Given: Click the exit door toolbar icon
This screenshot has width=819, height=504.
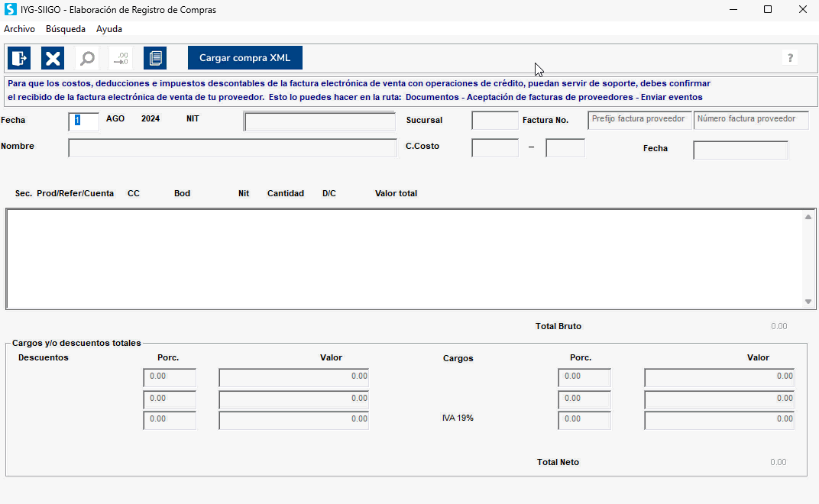Looking at the screenshot, I should [19, 58].
